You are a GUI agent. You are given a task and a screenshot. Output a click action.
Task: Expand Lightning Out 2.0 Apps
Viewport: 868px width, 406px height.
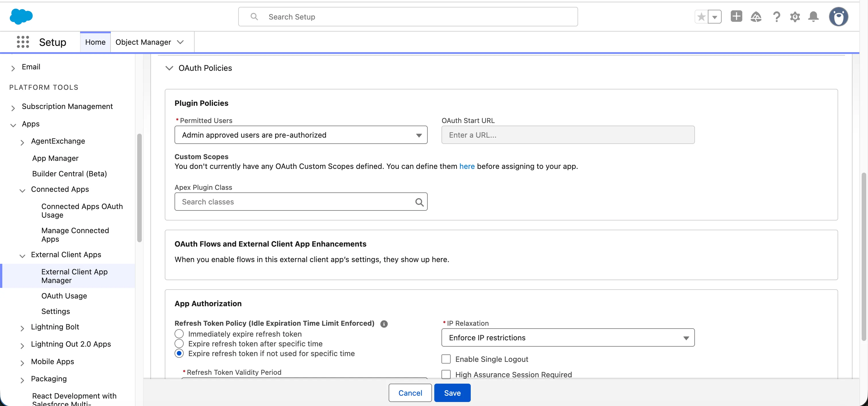22,346
